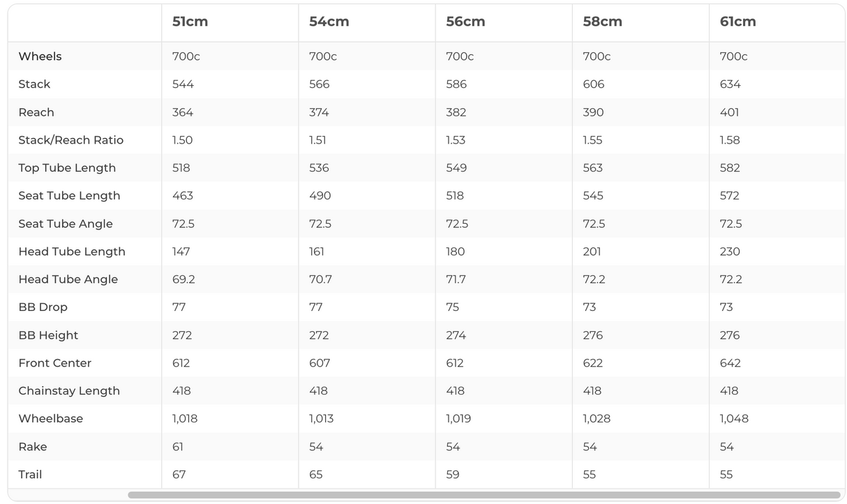Viewport: 847px width, 504px height.
Task: Select the Chainstay Length row label
Action: tap(69, 391)
